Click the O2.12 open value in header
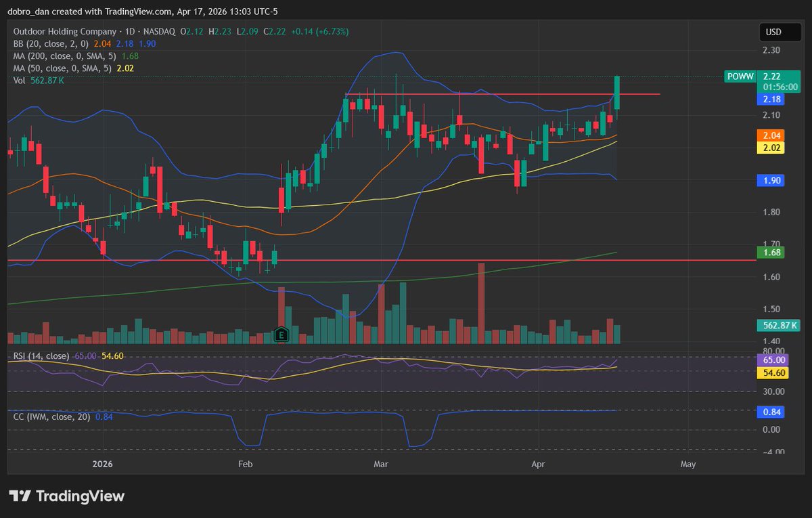Image resolution: width=812 pixels, height=518 pixels. pos(192,32)
